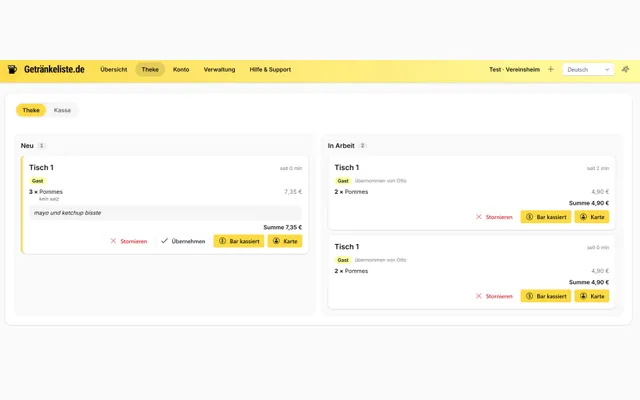This screenshot has height=400, width=640.
Task: Open the Verwaltung menu
Action: coord(219,69)
